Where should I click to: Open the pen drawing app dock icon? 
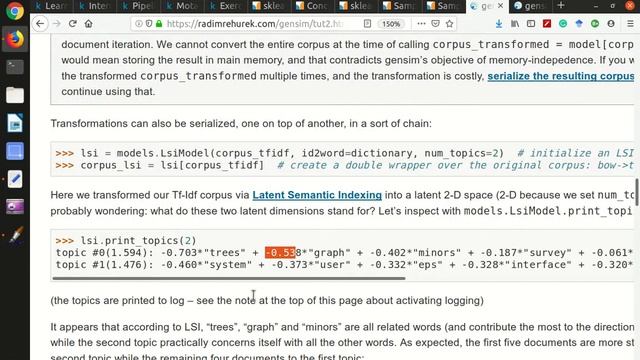coord(16,235)
